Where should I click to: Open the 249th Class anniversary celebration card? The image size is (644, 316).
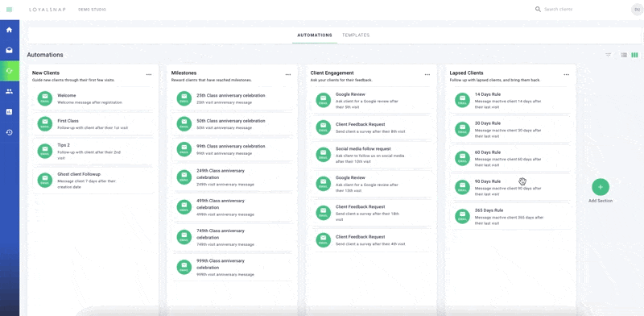tap(233, 177)
